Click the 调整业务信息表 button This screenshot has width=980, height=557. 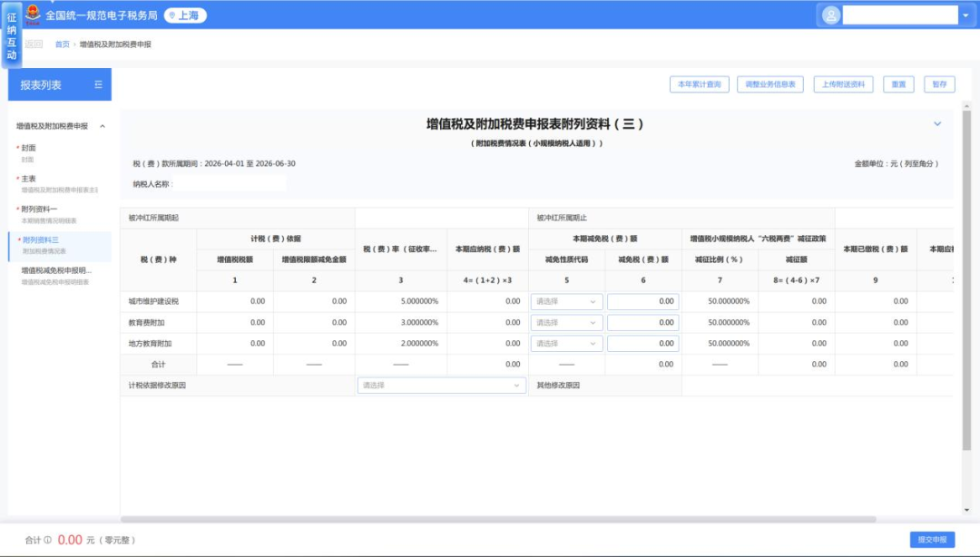point(770,84)
